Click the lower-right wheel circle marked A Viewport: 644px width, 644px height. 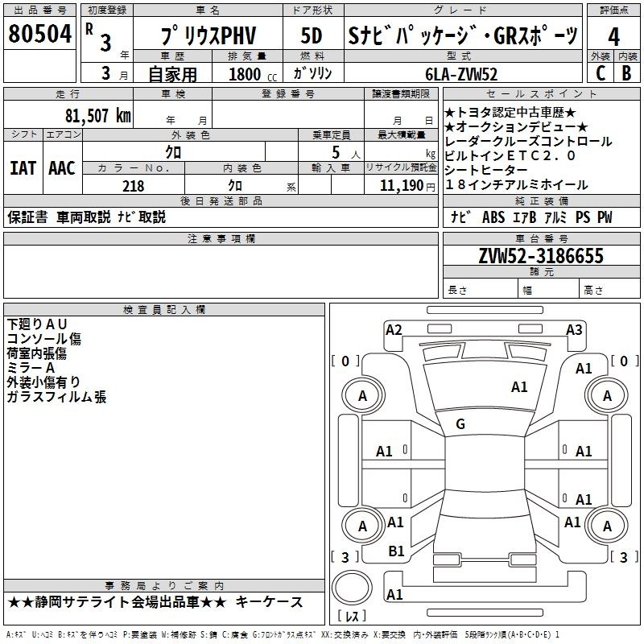pyautogui.click(x=607, y=526)
